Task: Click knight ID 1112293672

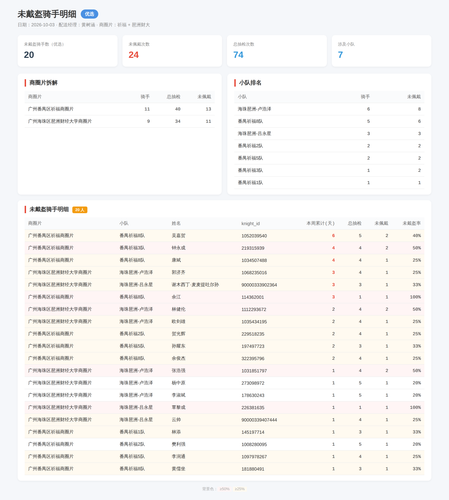Action: [254, 310]
